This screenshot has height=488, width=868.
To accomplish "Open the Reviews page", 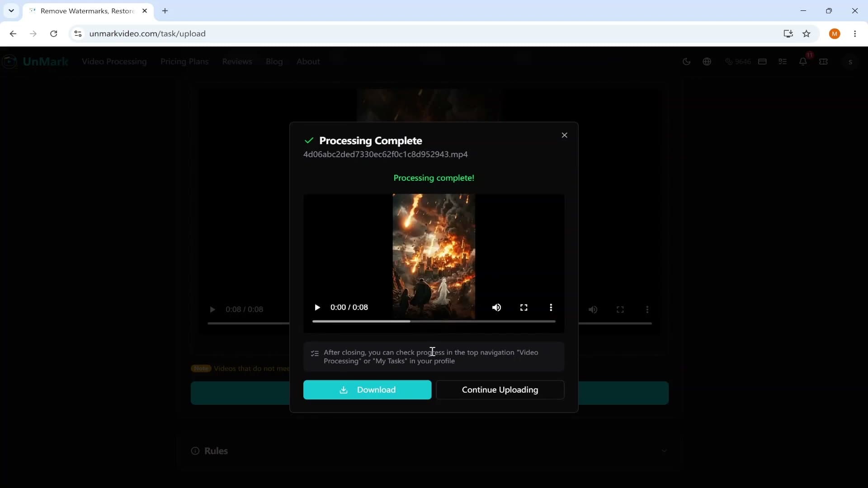I will (237, 61).
